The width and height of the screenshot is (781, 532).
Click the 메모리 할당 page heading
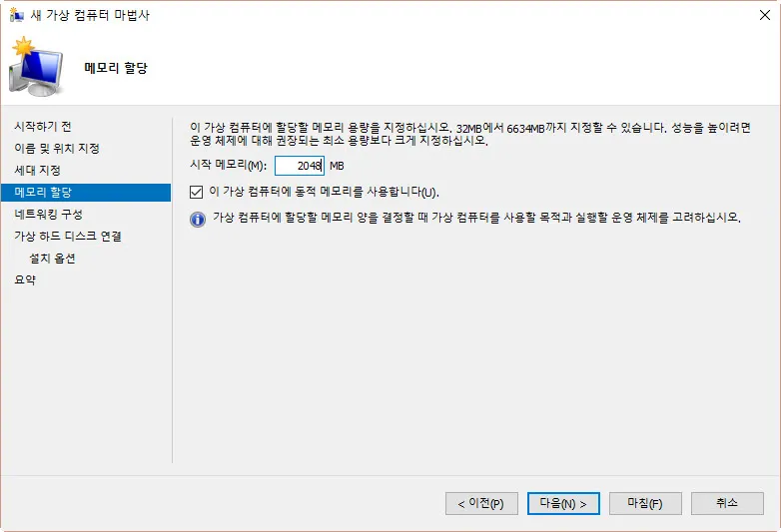[x=116, y=68]
